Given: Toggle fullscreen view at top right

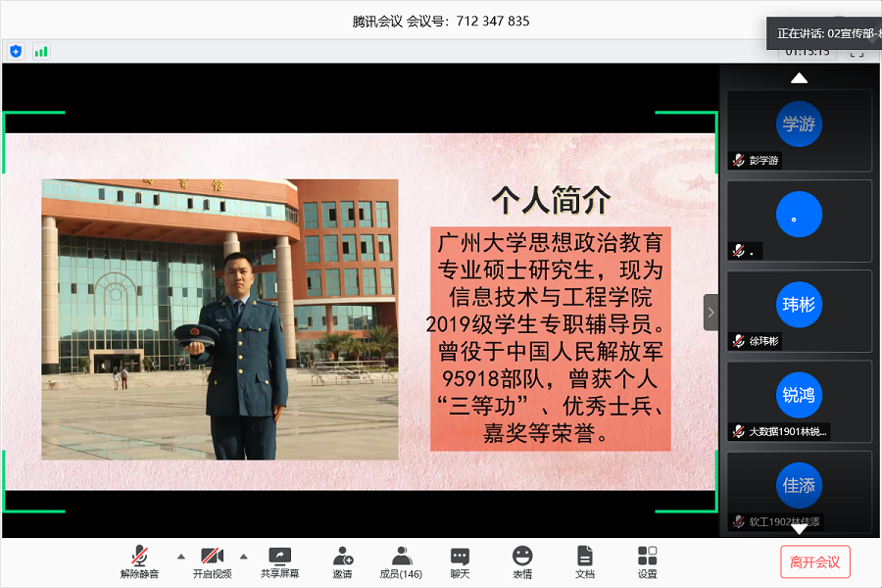Looking at the screenshot, I should click(x=857, y=52).
